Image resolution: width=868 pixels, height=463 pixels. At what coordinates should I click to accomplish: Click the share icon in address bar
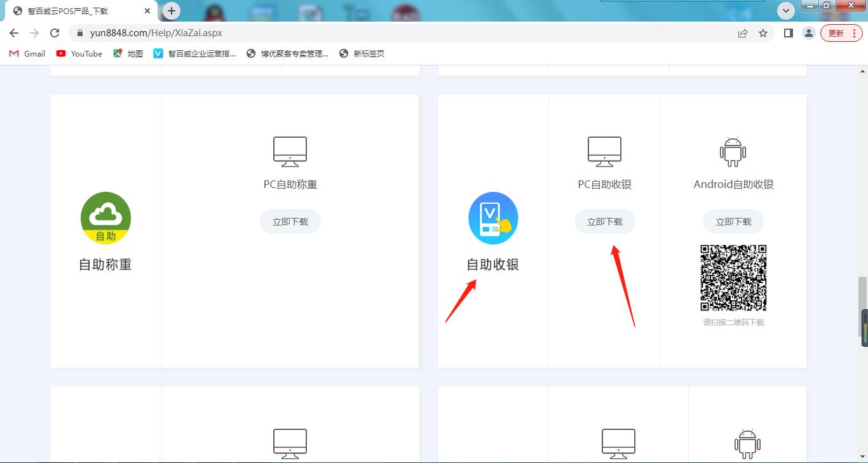pyautogui.click(x=743, y=33)
